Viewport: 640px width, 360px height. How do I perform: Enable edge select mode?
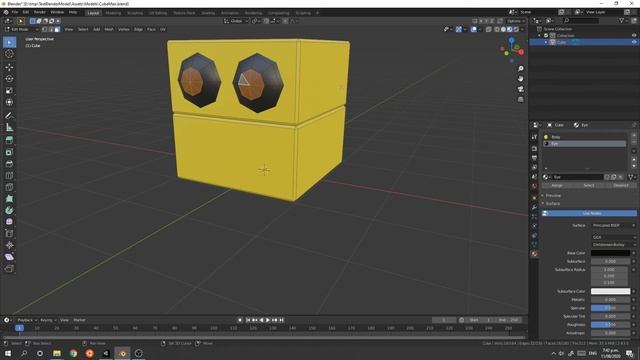pos(51,29)
